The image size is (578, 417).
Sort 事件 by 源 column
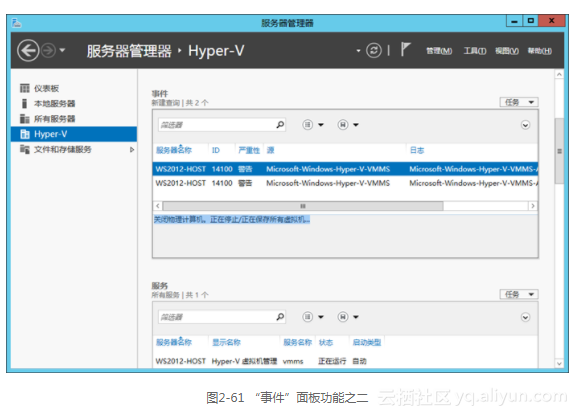click(270, 150)
